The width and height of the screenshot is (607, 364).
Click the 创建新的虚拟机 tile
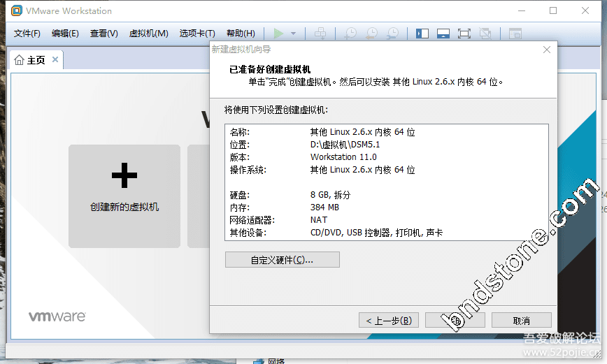coord(124,196)
